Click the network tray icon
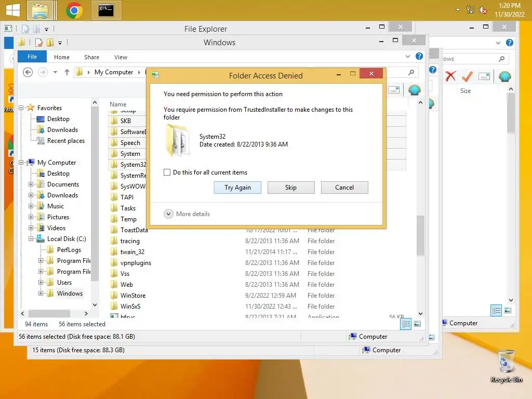This screenshot has height=399, width=532. pos(471,10)
